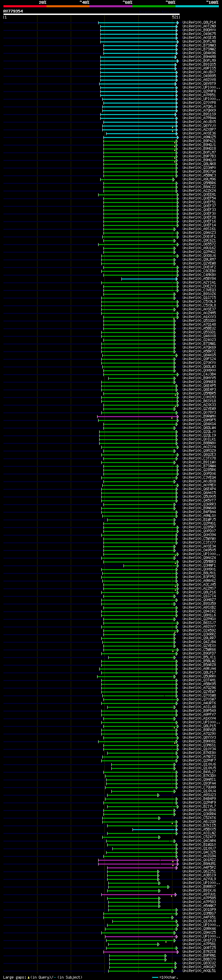The image size is (222, 980).
Task: Click label UniRef100_A9SU23
Action: (199, 795)
